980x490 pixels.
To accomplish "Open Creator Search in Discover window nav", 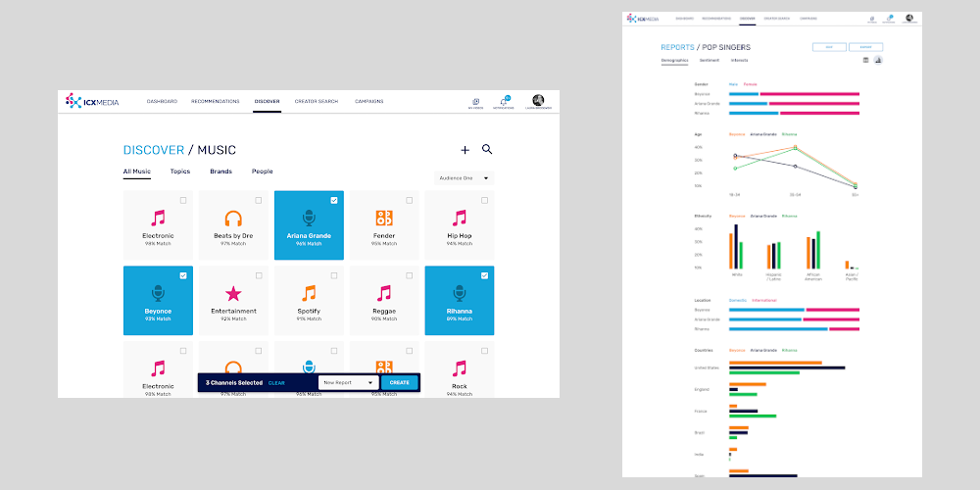I will 317,101.
